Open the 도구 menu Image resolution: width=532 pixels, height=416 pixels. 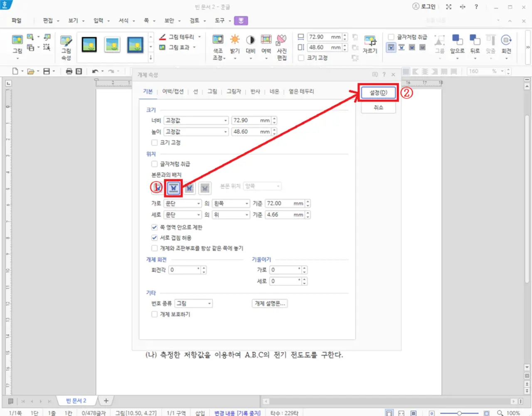(x=220, y=20)
